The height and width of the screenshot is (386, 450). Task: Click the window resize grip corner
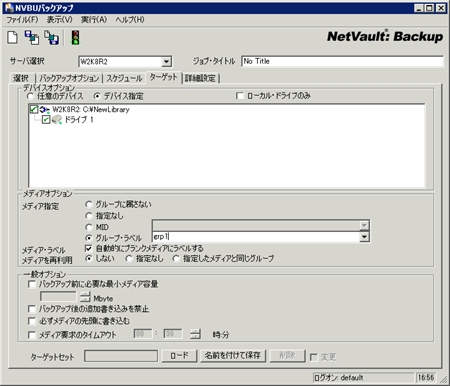click(x=443, y=379)
